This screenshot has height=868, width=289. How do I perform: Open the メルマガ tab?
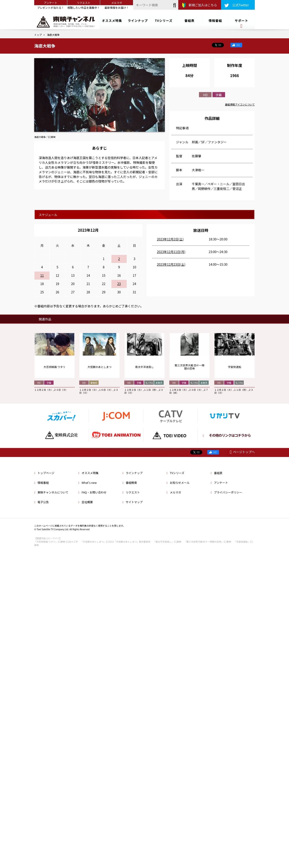tap(116, 3)
